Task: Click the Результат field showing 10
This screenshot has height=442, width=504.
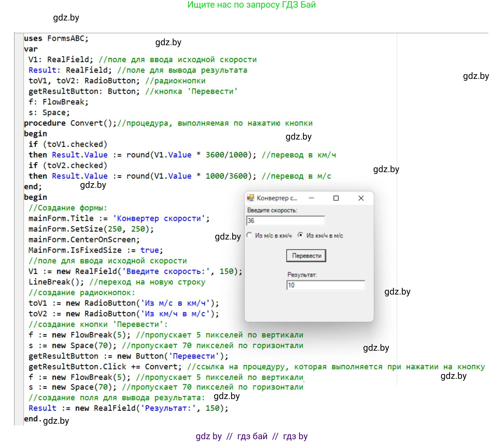Action: (326, 285)
